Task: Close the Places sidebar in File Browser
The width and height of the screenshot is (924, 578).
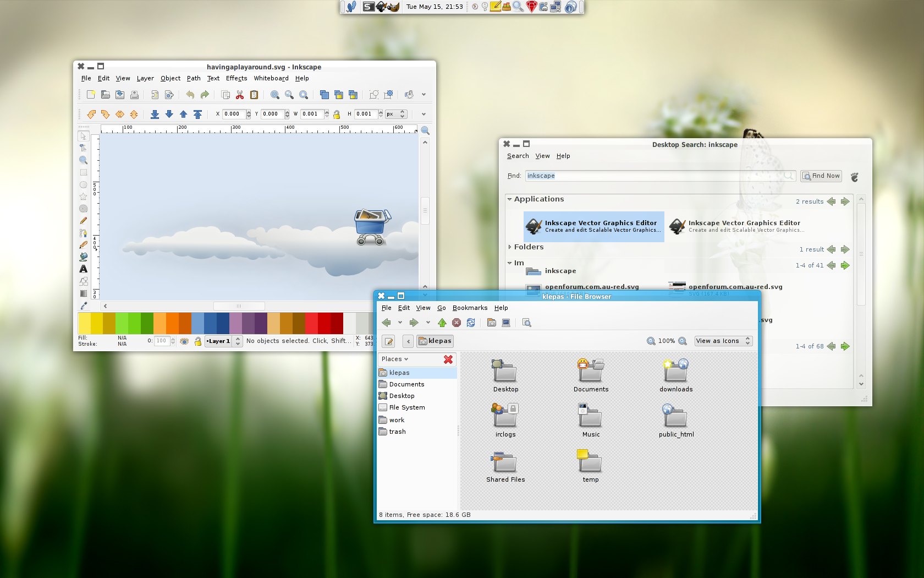Action: pyautogui.click(x=448, y=359)
